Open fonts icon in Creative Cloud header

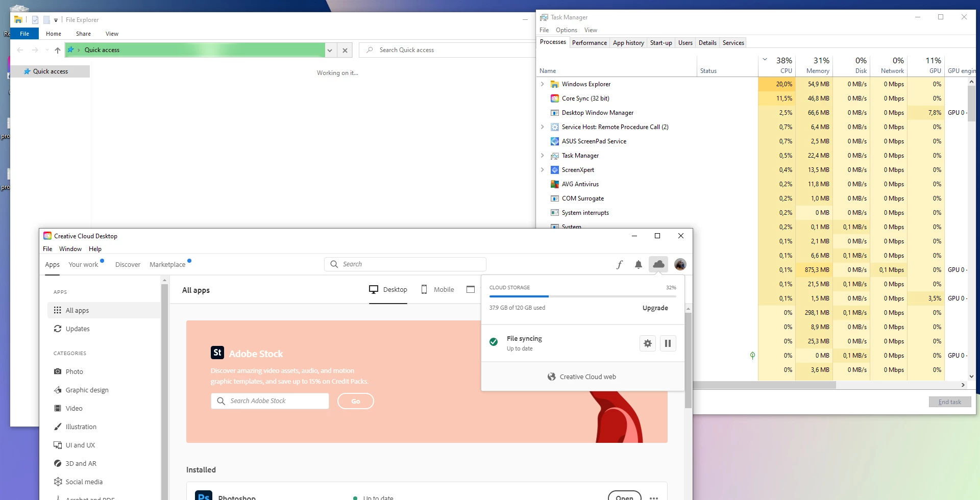pos(619,264)
